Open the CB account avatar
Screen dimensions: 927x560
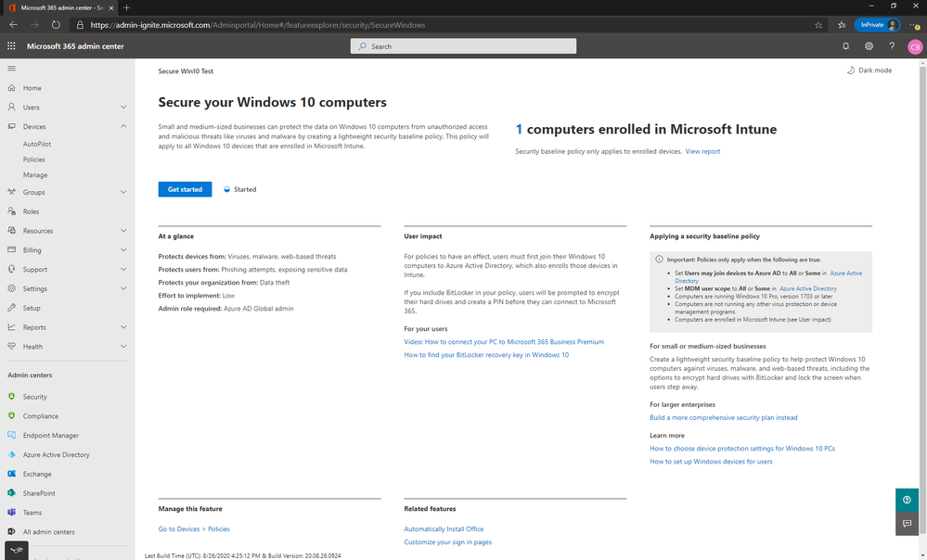915,46
